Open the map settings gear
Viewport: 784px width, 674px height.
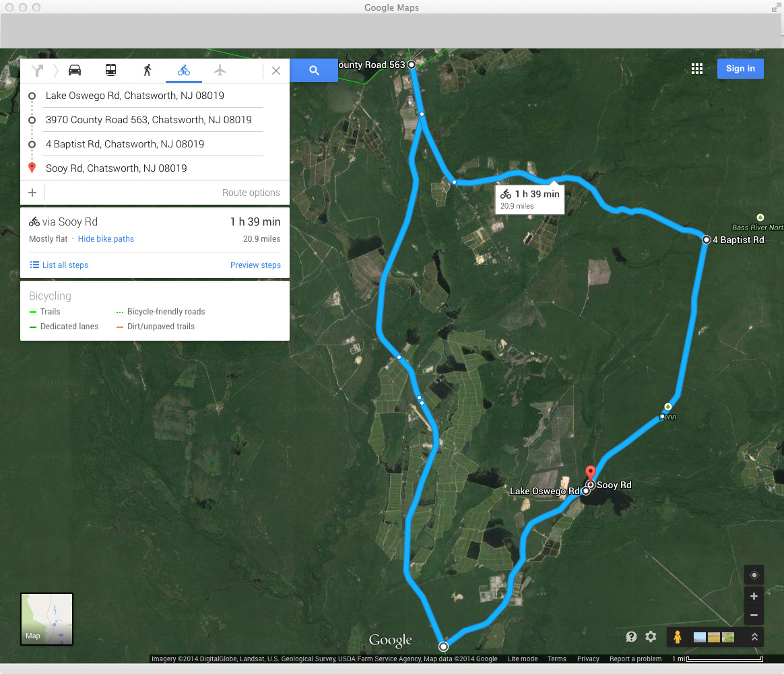click(x=651, y=636)
